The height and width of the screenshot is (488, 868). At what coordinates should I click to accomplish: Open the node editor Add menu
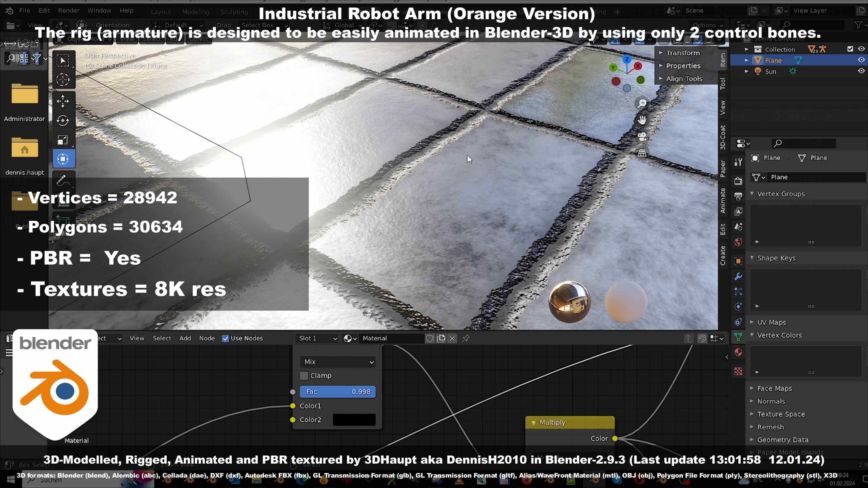(185, 338)
